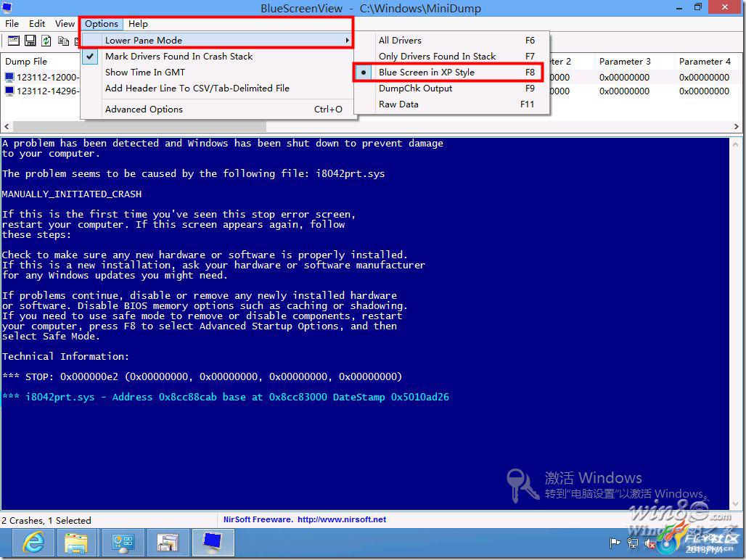Click the lower pane scrollbar down arrow

[736, 504]
